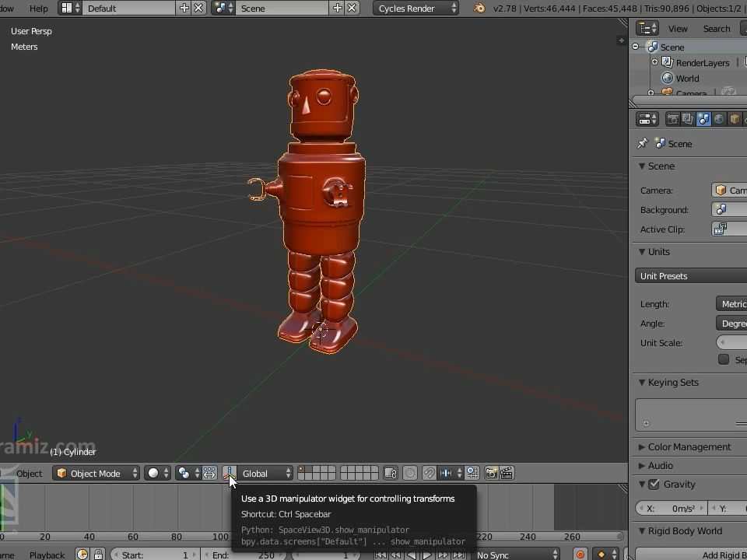Open the outliner Search menu

(717, 29)
